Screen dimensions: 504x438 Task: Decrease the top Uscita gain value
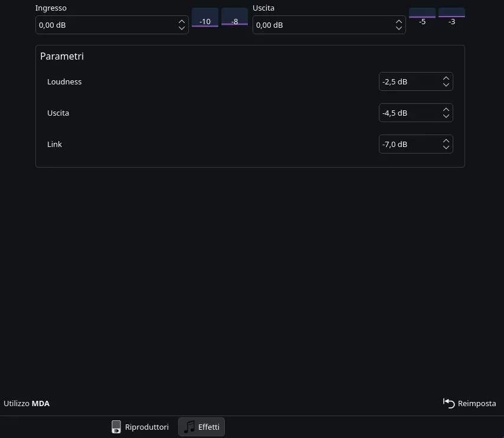[399, 28]
